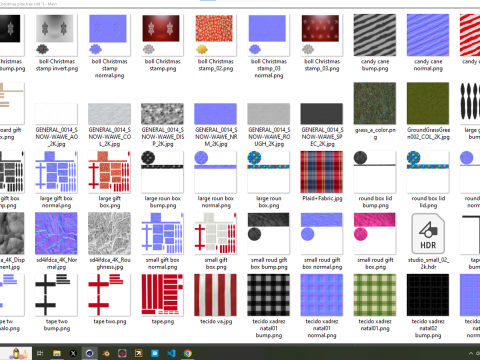This screenshot has height=360, width=480.
Task: Select tecido xadrez natal01 normal.png thumbnail
Action: click(322, 295)
